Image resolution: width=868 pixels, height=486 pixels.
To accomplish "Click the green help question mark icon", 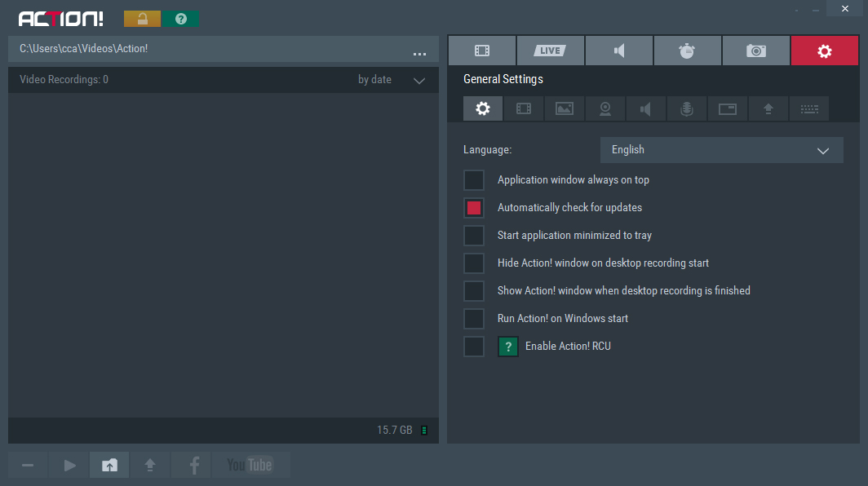I will [x=180, y=19].
